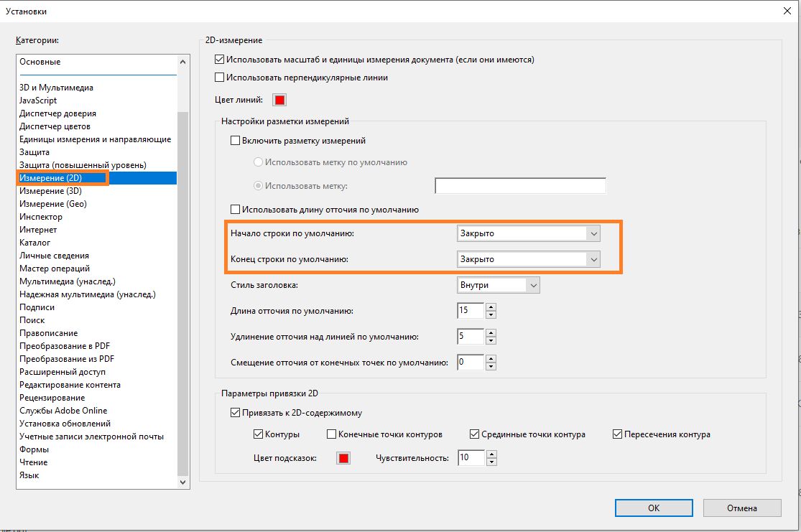This screenshot has width=801, height=532.
Task: Select "3D и Мультимедиа" category
Action: pyautogui.click(x=56, y=88)
